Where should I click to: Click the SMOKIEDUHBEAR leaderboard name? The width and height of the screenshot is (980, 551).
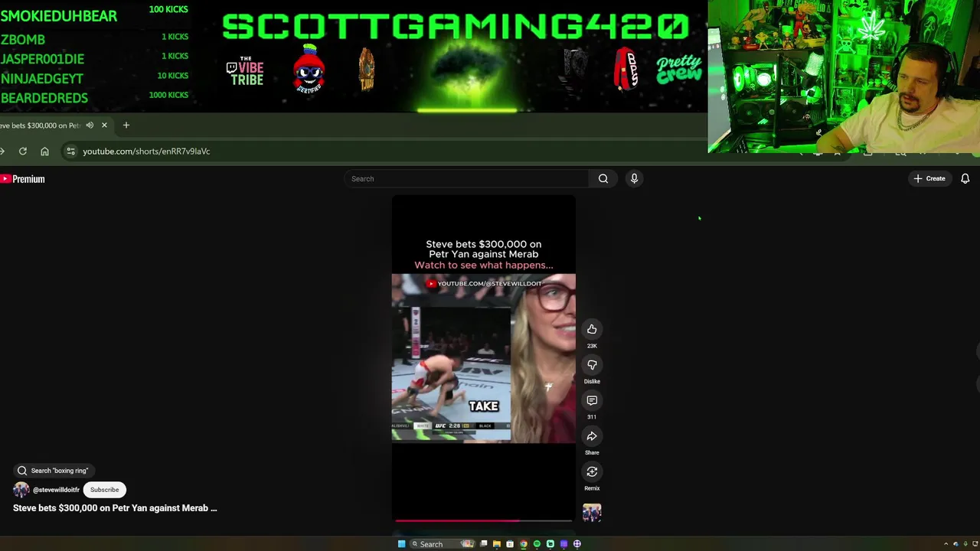[59, 16]
